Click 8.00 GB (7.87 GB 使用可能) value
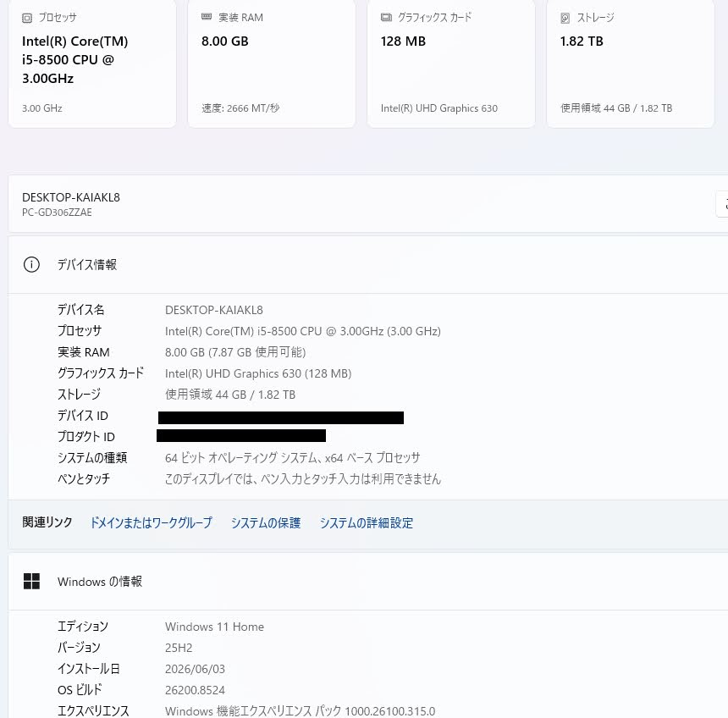 point(235,352)
